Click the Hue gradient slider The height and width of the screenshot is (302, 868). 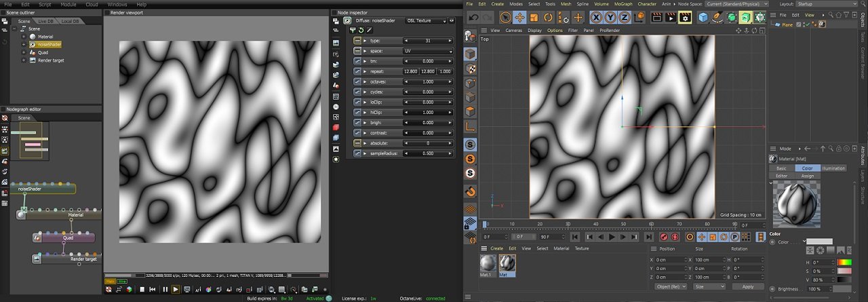tap(844, 262)
